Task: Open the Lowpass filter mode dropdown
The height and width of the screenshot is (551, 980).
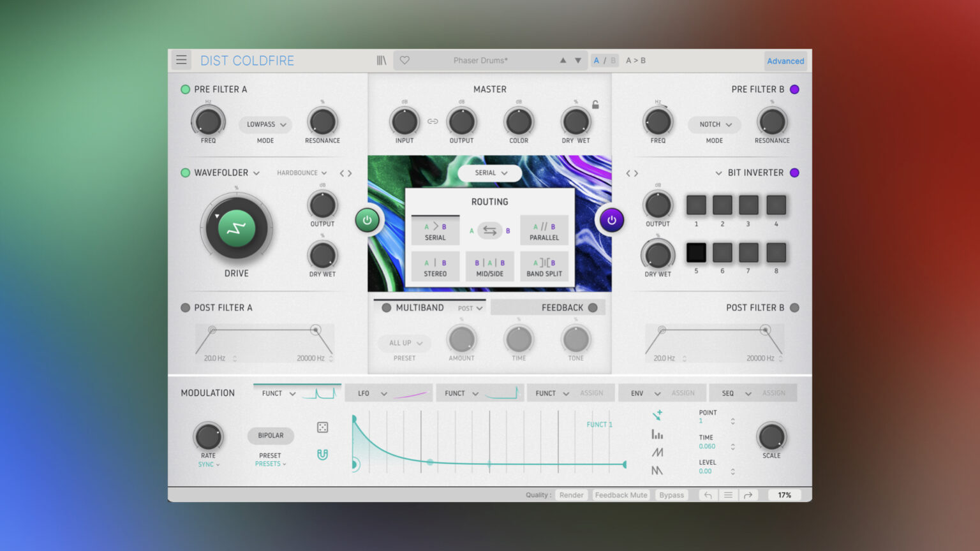Action: coord(264,124)
